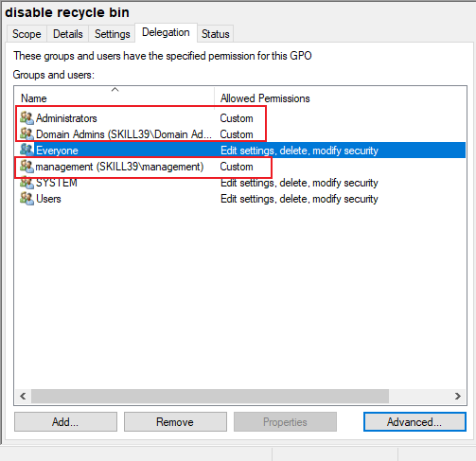Image resolution: width=476 pixels, height=461 pixels.
Task: Click the Remove button
Action: (x=175, y=422)
